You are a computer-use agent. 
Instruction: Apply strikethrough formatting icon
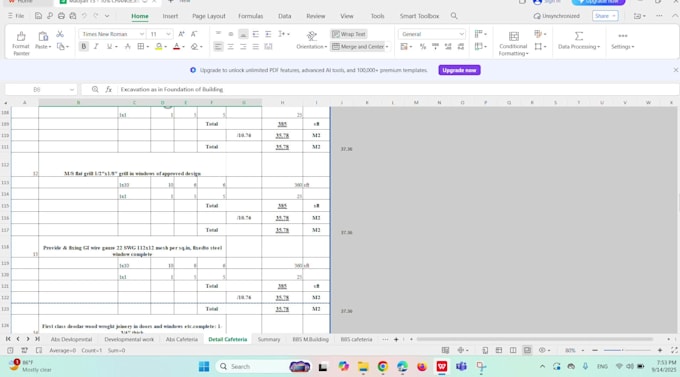tap(128, 46)
